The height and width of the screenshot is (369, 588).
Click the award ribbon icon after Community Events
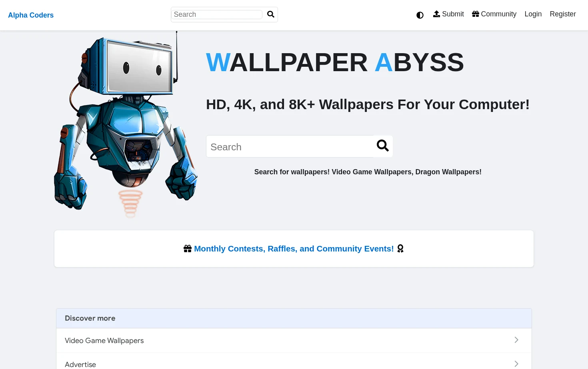click(400, 249)
